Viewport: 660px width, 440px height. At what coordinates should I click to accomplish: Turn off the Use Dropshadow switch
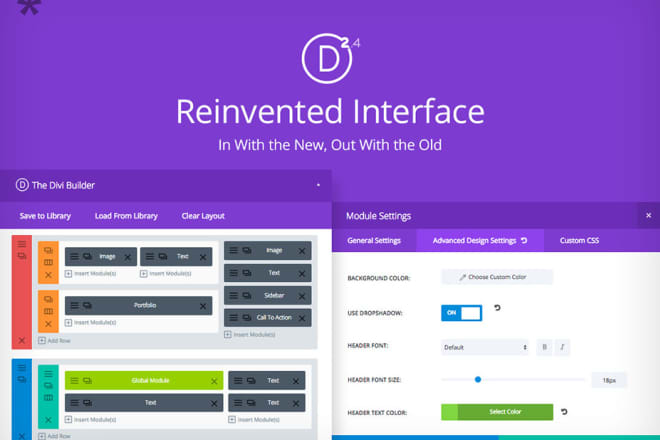461,313
